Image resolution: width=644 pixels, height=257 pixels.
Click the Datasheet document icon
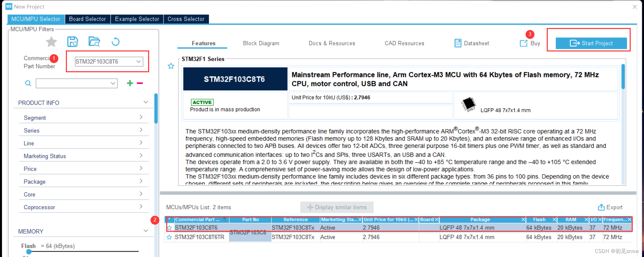458,43
